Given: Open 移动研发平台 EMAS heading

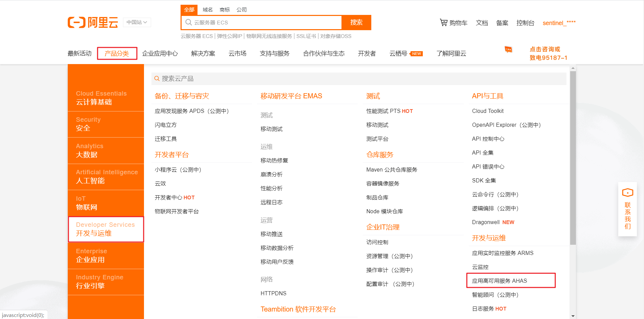Looking at the screenshot, I should click(291, 96).
